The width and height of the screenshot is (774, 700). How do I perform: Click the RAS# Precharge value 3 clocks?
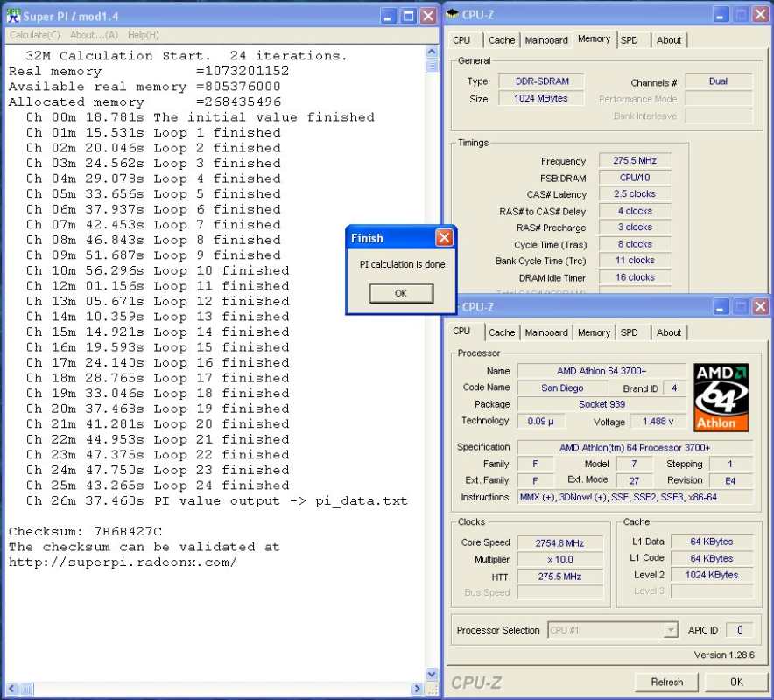[635, 227]
